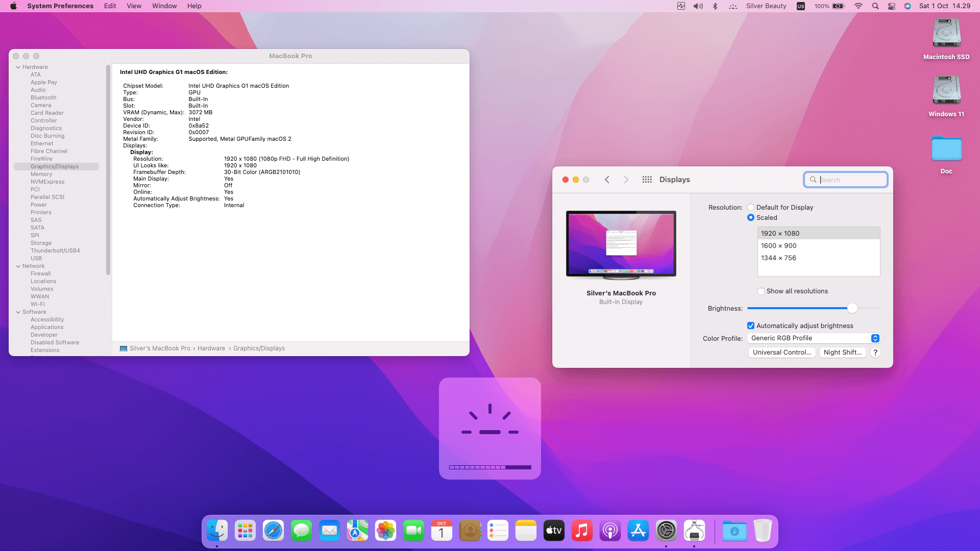
Task: Open Mail app in the Dock
Action: (329, 531)
